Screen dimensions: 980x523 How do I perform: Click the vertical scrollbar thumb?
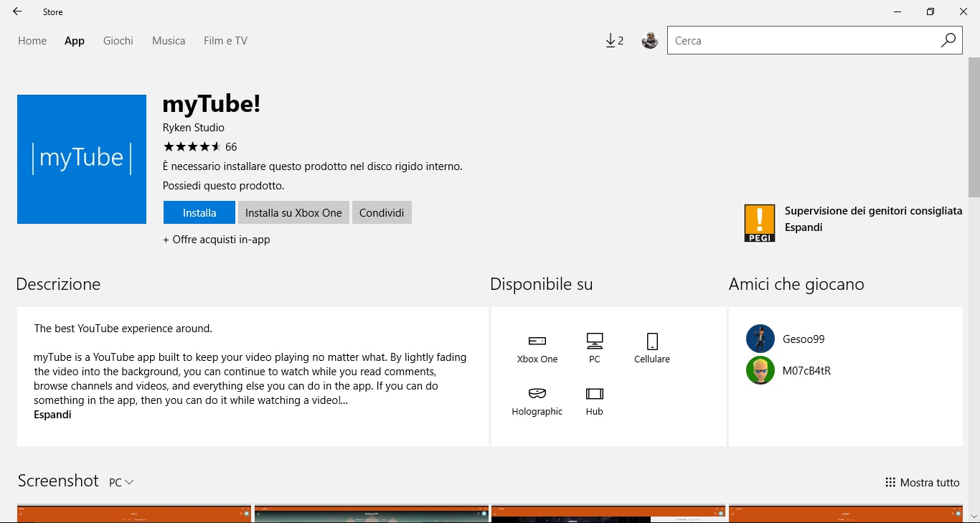[x=974, y=126]
